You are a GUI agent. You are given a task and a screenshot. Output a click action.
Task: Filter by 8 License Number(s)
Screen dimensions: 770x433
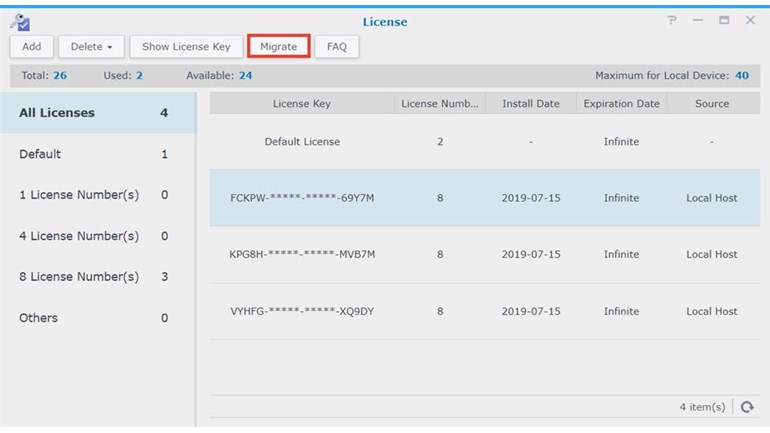point(98,277)
